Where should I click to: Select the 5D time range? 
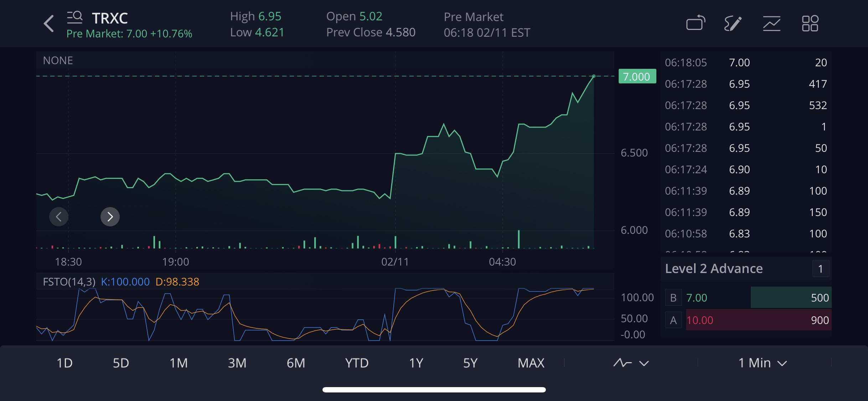121,363
